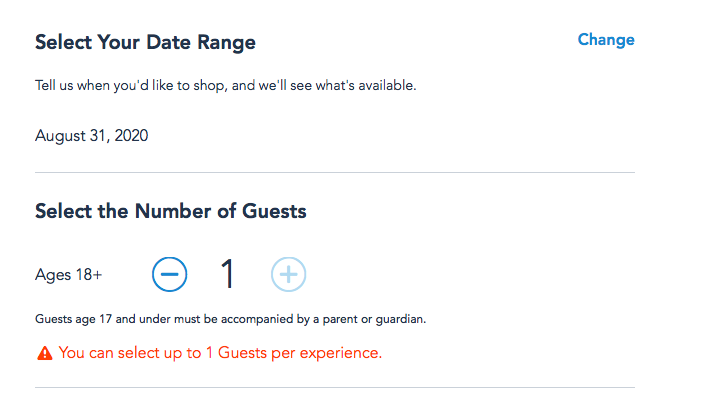Click the red warning triangle icon
The image size is (715, 403).
click(44, 353)
